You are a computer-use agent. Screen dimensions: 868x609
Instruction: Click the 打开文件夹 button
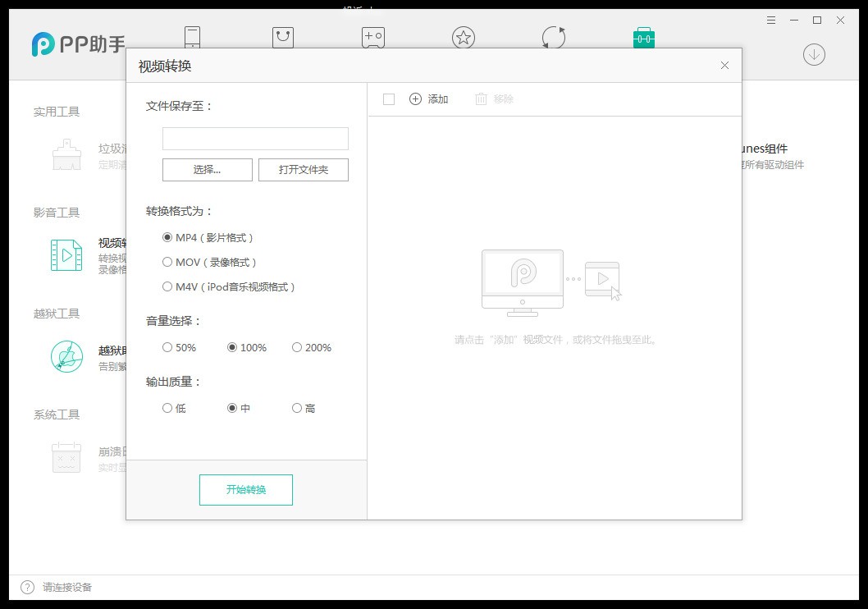(x=304, y=169)
